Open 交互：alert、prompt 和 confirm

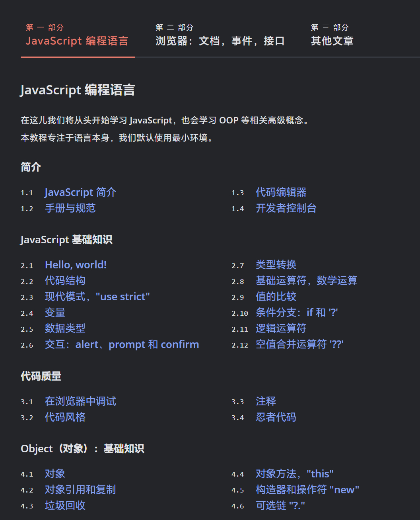tap(122, 344)
